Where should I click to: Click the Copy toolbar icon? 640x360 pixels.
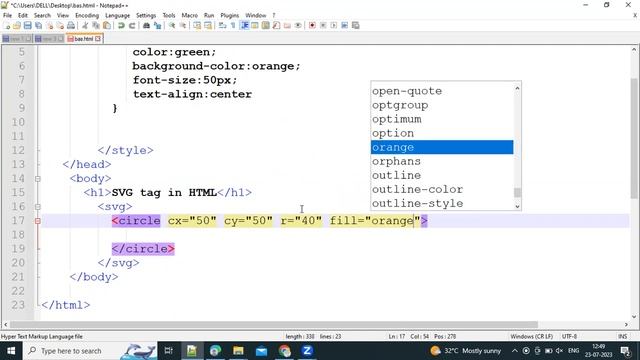click(x=96, y=25)
